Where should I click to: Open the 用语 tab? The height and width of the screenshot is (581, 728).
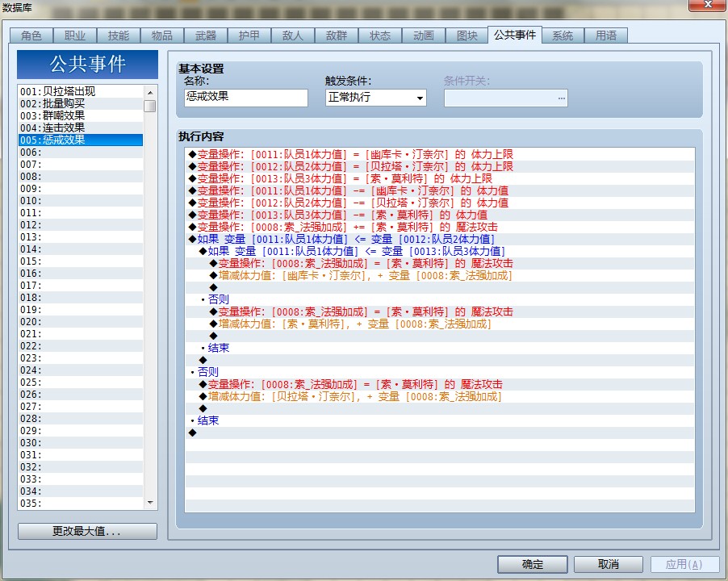point(606,36)
